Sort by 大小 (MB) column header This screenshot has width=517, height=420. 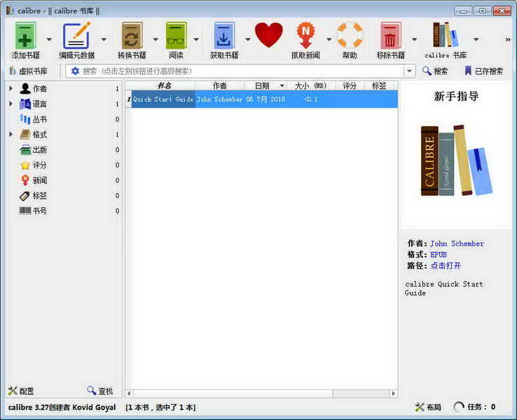311,85
